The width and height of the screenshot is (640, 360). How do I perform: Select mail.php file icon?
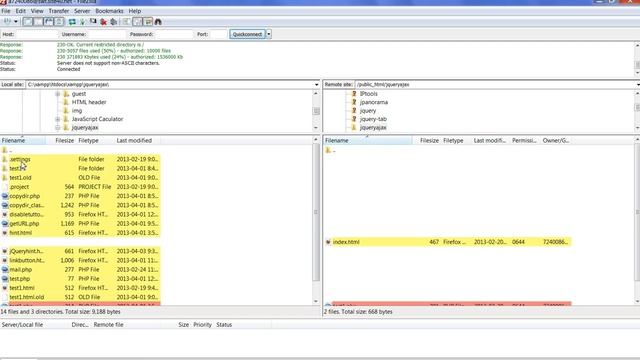pyautogui.click(x=4, y=269)
